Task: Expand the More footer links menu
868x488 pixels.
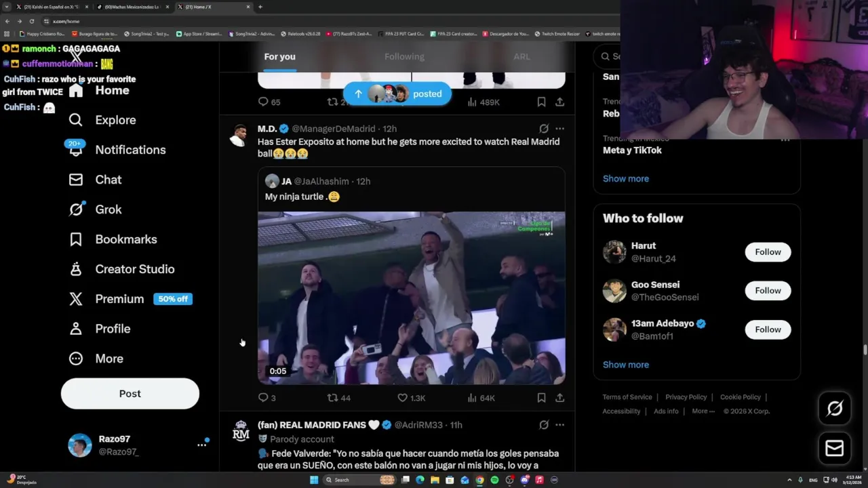Action: [703, 411]
